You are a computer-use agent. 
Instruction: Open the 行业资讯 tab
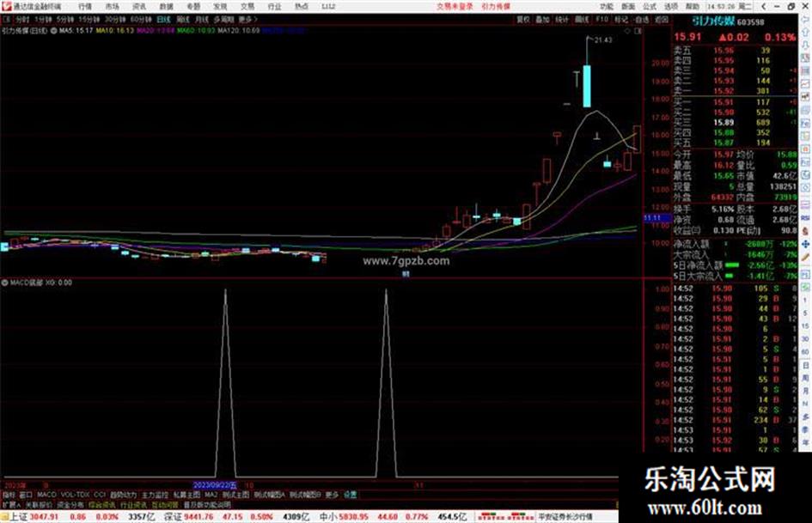pyautogui.click(x=133, y=504)
